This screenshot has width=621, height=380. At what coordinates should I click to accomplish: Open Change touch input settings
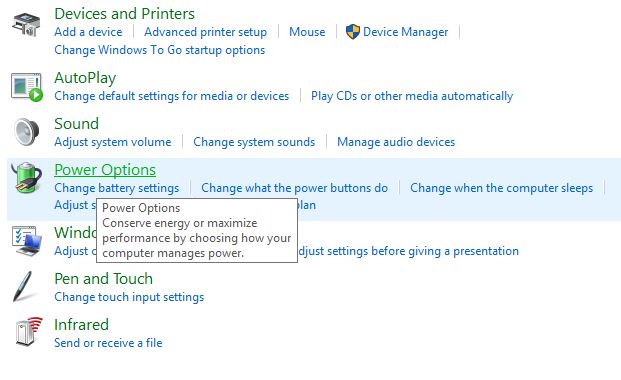[x=129, y=297]
